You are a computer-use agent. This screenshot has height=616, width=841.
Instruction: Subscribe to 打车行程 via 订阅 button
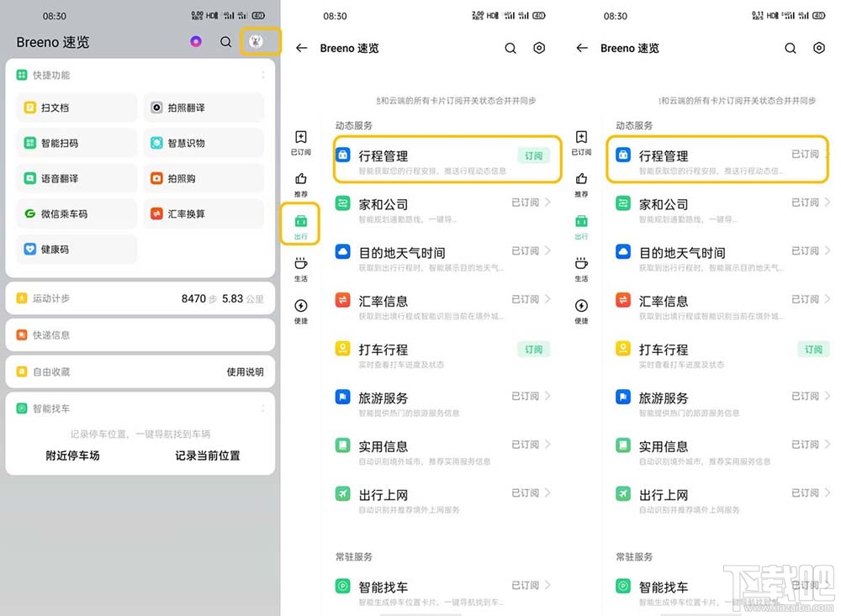coord(533,349)
